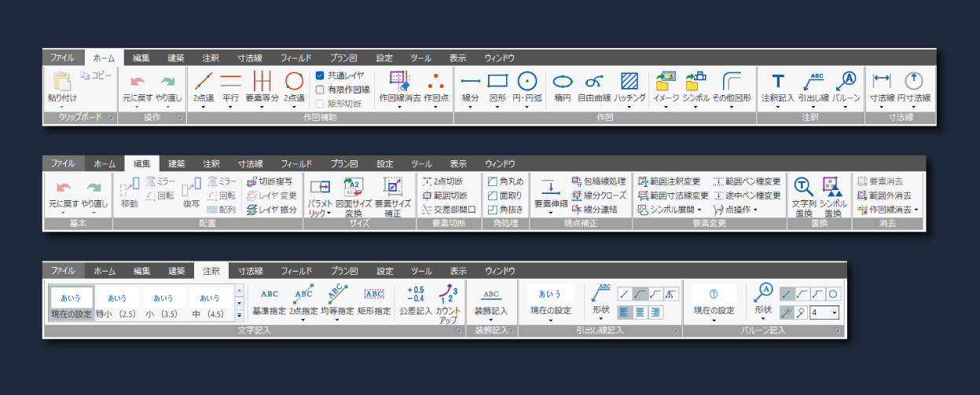Click the 注釈記入 text annotation icon
This screenshot has width=980, height=395.
click(x=778, y=80)
